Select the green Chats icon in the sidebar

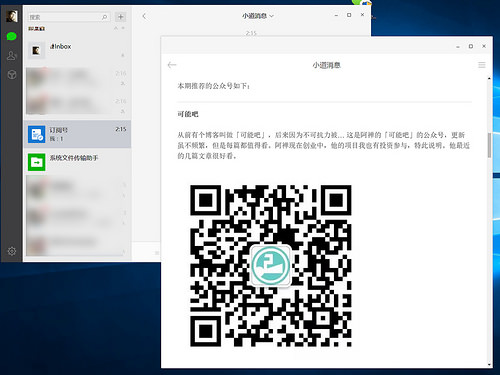click(x=12, y=36)
